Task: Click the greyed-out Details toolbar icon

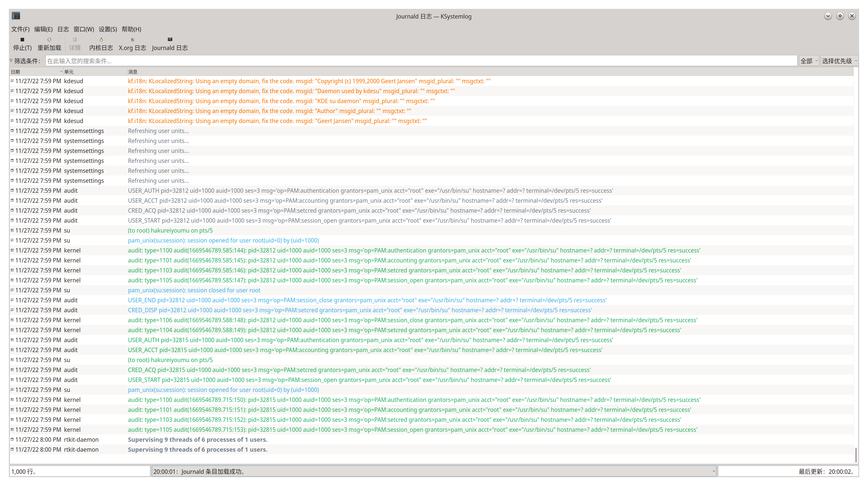Action: [75, 40]
